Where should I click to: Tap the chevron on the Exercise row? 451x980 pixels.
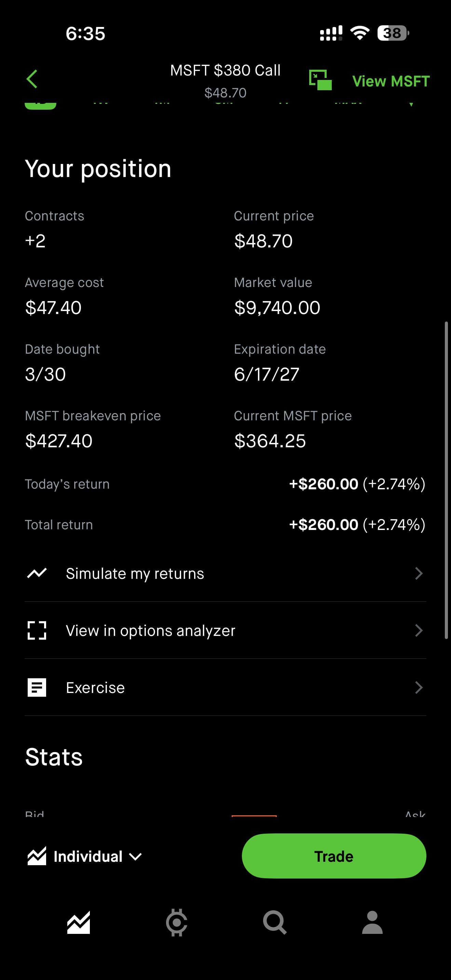(x=419, y=688)
